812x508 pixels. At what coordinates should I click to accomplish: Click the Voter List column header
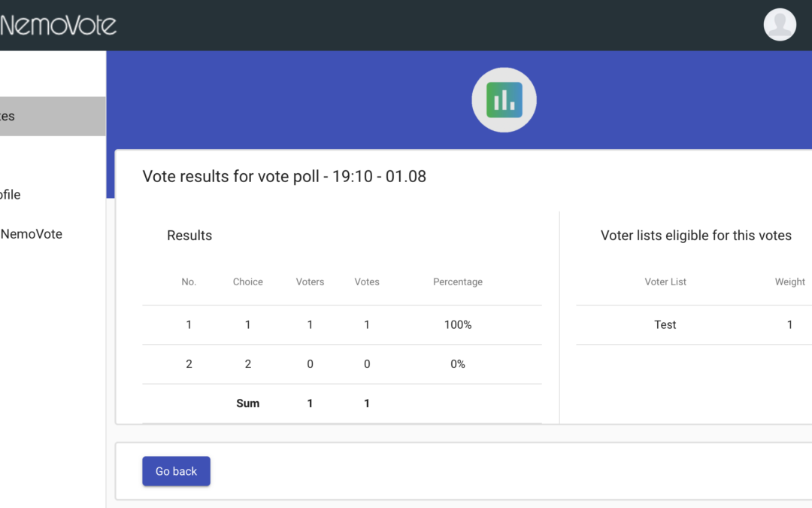(x=665, y=282)
